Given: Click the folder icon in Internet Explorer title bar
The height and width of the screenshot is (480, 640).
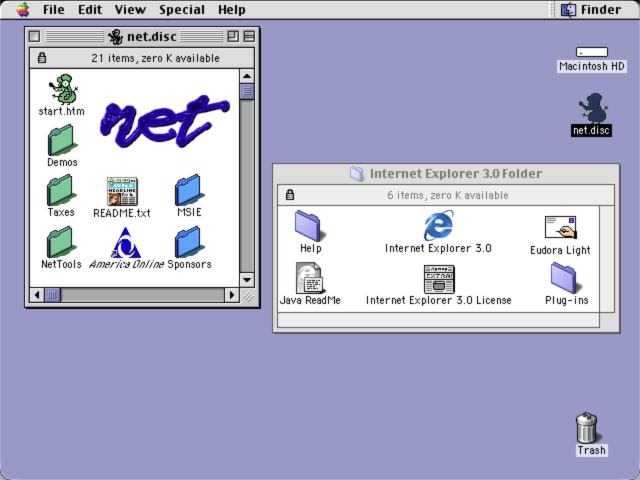Looking at the screenshot, I should (x=357, y=174).
